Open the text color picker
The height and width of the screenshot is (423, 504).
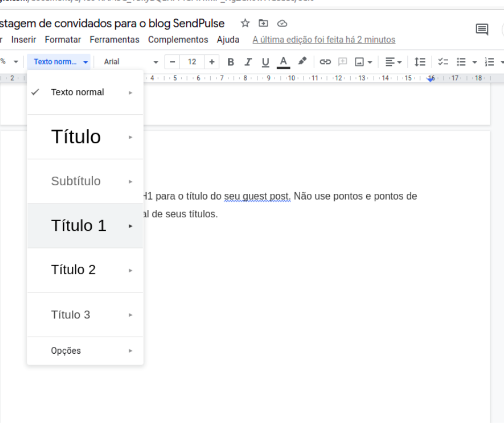(283, 62)
